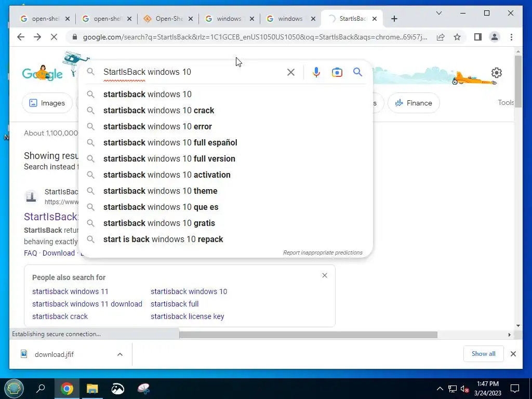
Task: Open the download.jfif file
Action: (x=54, y=354)
